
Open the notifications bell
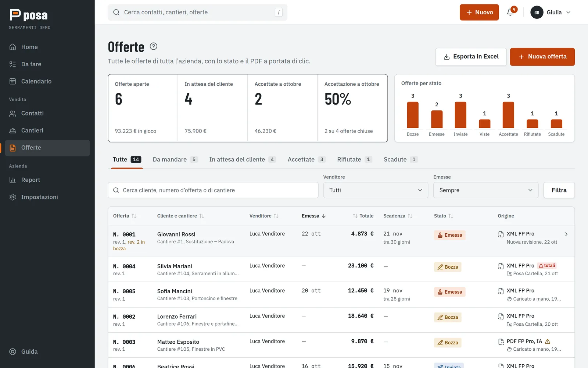510,12
